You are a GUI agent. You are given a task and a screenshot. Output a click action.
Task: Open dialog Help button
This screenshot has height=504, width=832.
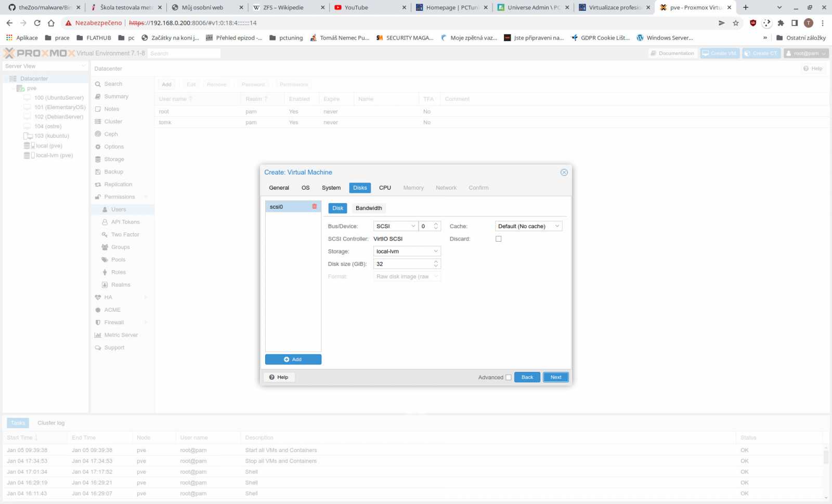[279, 377]
